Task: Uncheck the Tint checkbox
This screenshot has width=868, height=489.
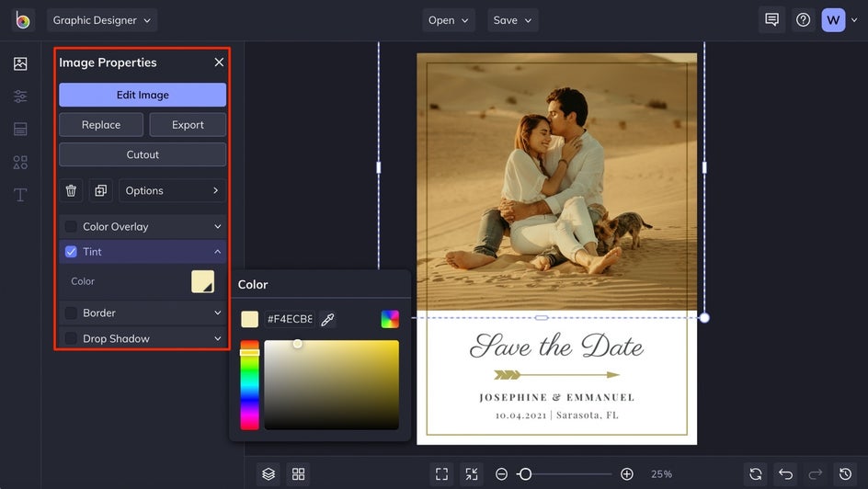Action: (x=71, y=252)
